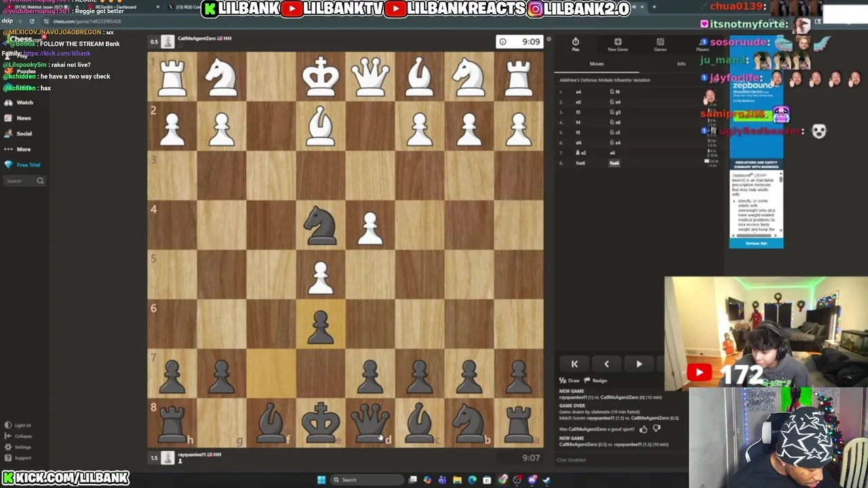This screenshot has height=488, width=868.
Task: Toggle Light UI in the sidebar
Action: 18,425
